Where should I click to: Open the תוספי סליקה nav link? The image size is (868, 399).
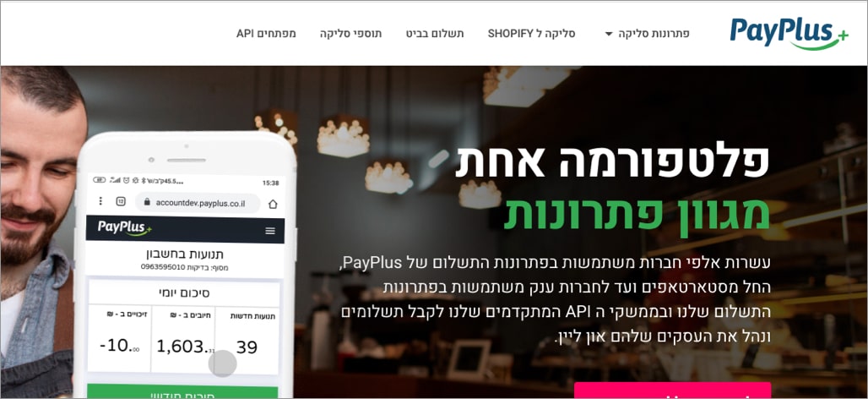(350, 34)
